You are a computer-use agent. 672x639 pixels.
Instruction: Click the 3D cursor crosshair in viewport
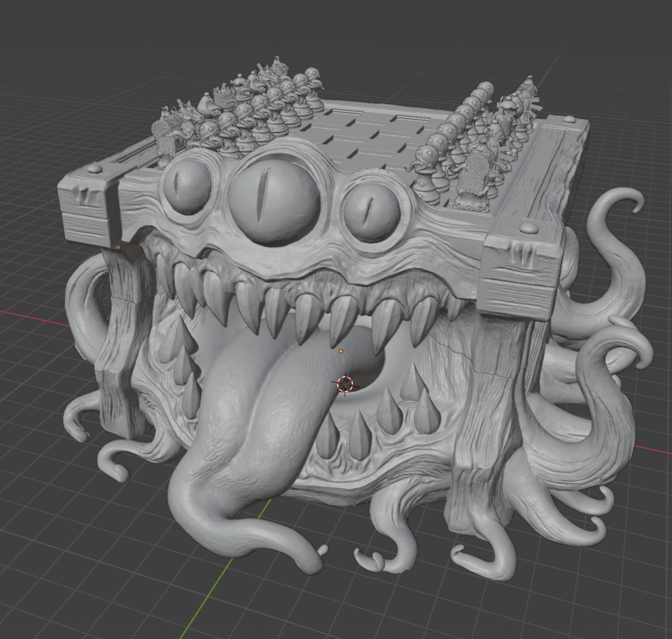[x=345, y=384]
